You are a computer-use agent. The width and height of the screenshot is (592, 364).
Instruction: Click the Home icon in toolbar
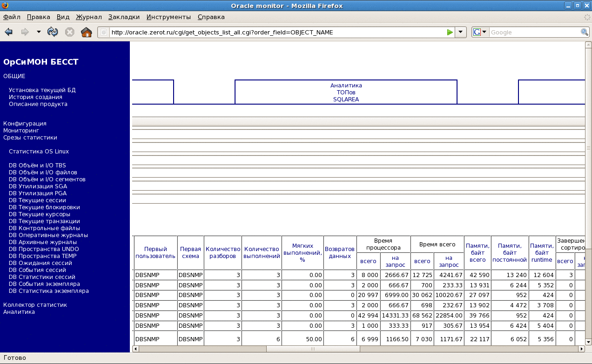click(86, 32)
